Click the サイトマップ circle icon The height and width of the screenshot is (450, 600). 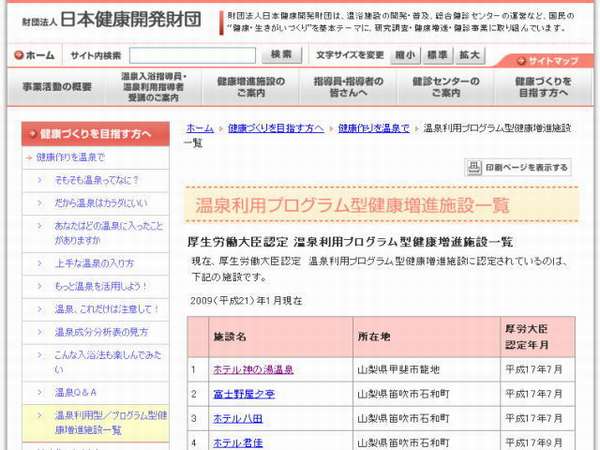tap(521, 61)
